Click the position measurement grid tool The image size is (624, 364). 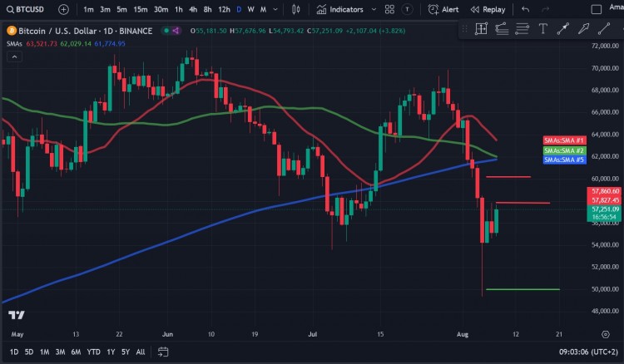(481, 28)
